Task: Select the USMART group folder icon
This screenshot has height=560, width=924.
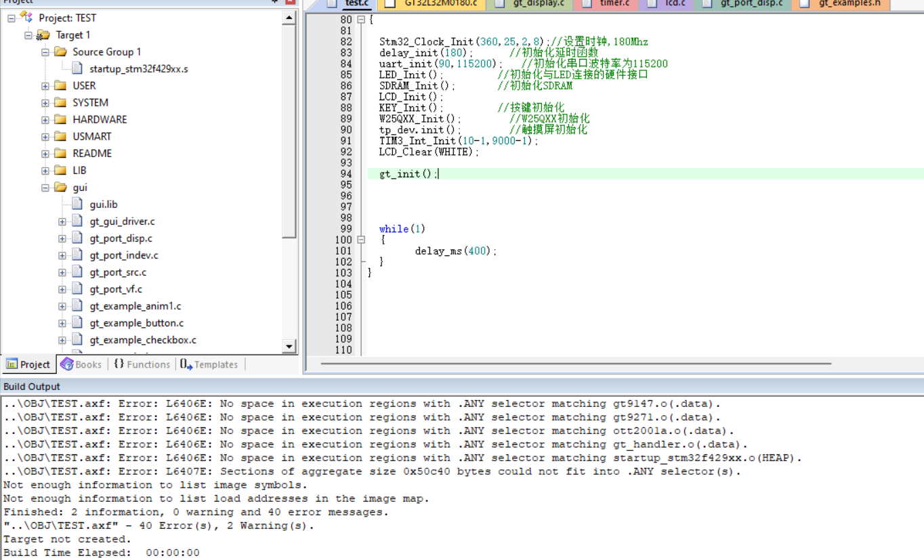Action: coord(60,136)
